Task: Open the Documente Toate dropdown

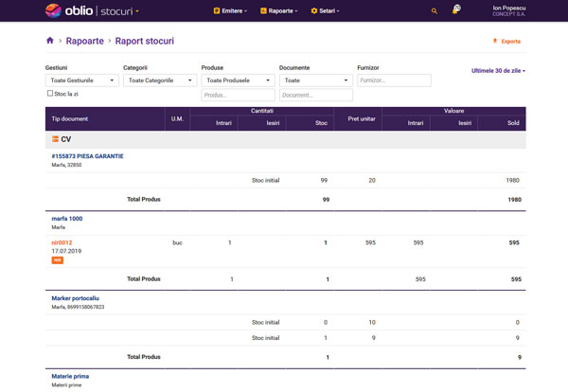Action: (316, 80)
